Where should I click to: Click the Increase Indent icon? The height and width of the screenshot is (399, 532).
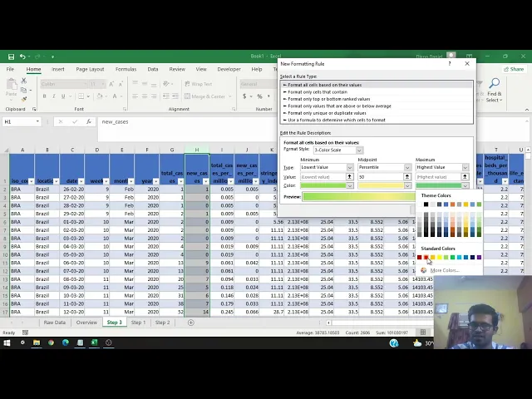tap(175, 96)
